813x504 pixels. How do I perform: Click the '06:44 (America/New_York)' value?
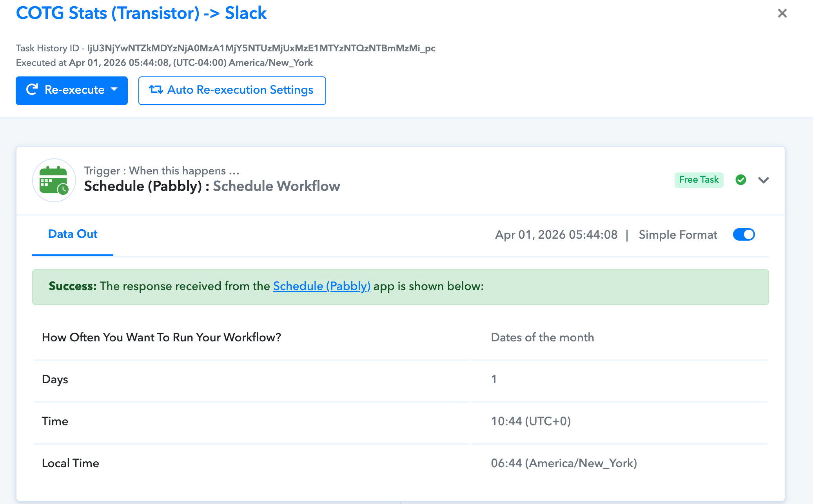pos(564,463)
